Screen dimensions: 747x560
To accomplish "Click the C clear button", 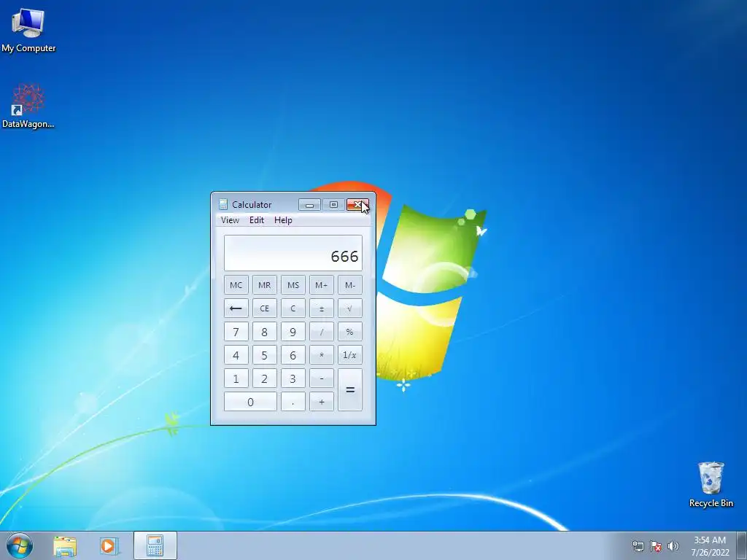I will [x=293, y=308].
